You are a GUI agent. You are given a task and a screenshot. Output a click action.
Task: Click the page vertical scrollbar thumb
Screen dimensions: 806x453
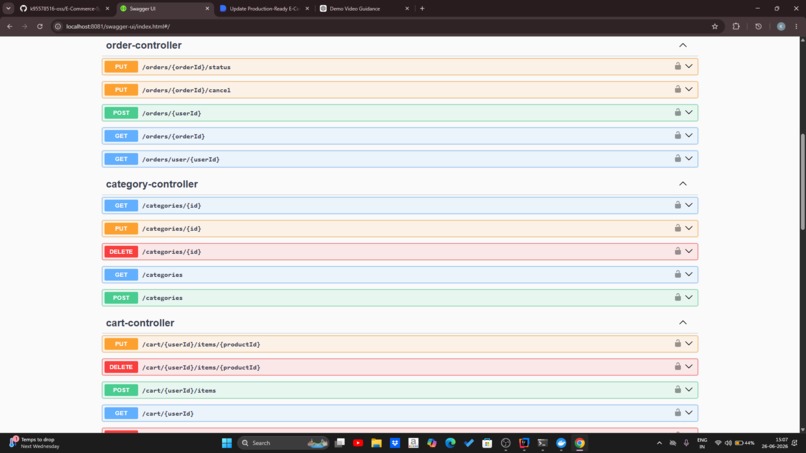coord(802,181)
